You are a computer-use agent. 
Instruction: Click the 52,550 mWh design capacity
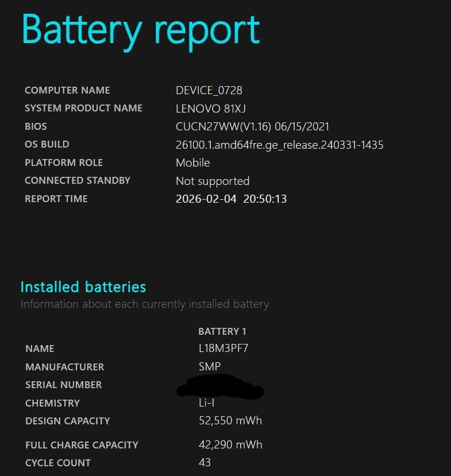230,421
